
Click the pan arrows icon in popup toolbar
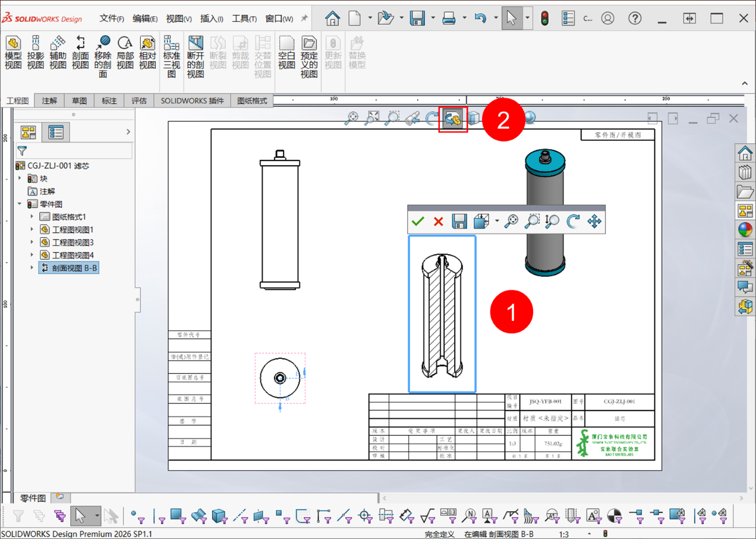point(594,222)
